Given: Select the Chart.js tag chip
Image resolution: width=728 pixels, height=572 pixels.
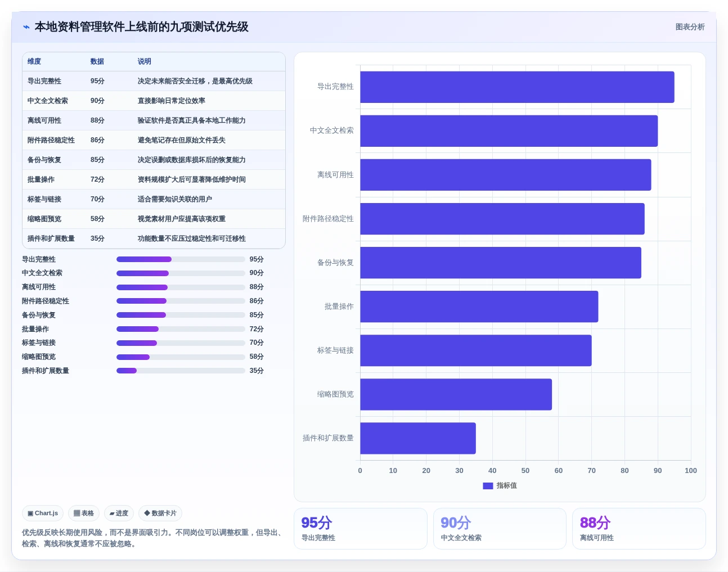Looking at the screenshot, I should pyautogui.click(x=43, y=514).
